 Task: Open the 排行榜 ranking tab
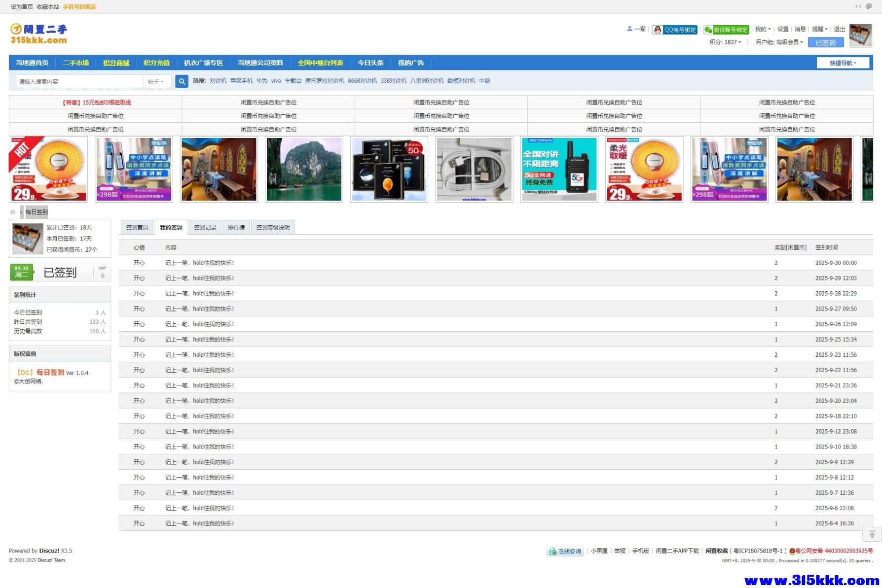pos(236,227)
